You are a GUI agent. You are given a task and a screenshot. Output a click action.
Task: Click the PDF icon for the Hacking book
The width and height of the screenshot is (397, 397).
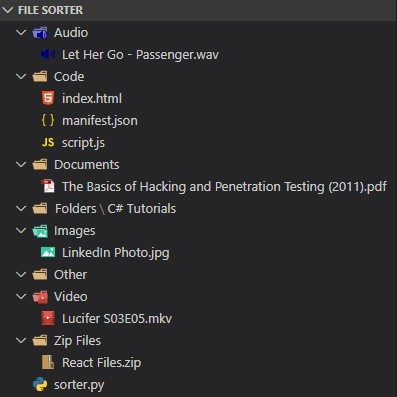coord(48,186)
